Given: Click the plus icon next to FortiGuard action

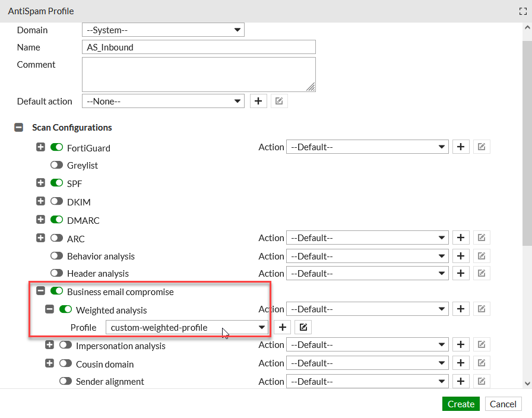Looking at the screenshot, I should coord(461,147).
